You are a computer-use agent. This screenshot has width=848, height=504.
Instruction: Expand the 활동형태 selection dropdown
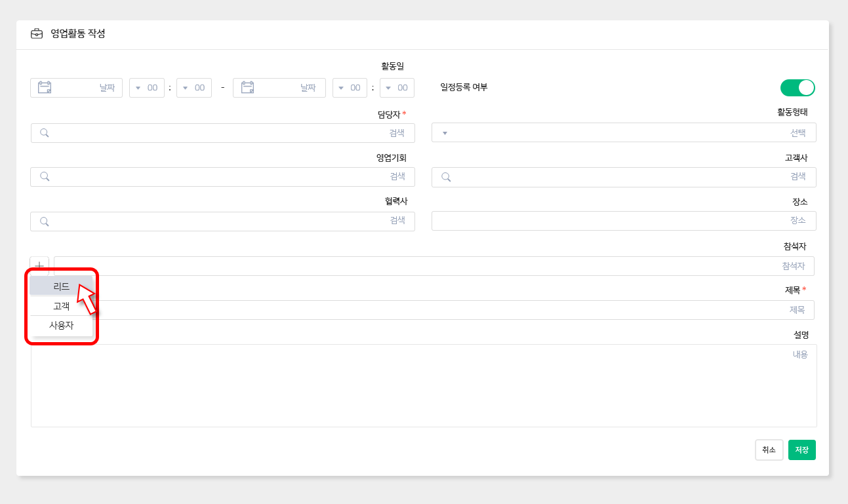[x=623, y=133]
